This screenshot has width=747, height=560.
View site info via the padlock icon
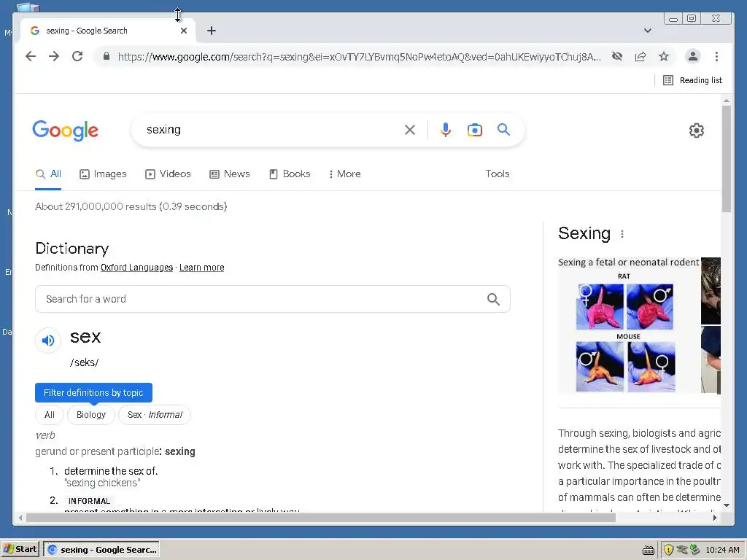point(107,56)
